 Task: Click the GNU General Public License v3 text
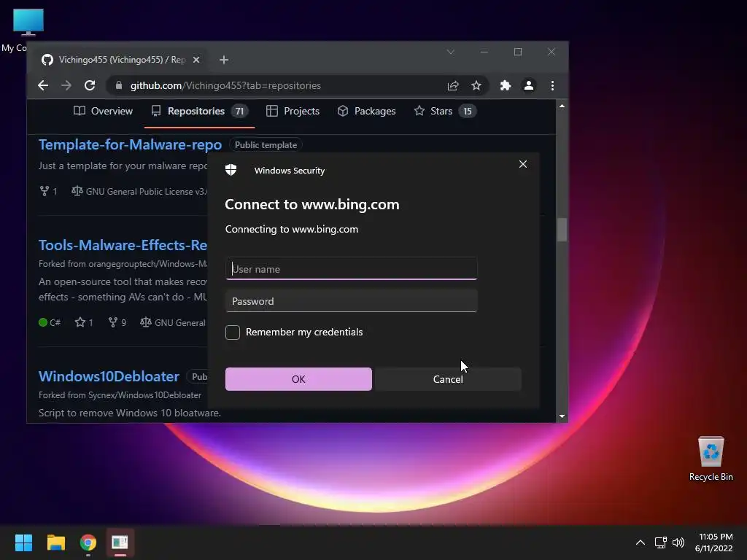pyautogui.click(x=146, y=192)
